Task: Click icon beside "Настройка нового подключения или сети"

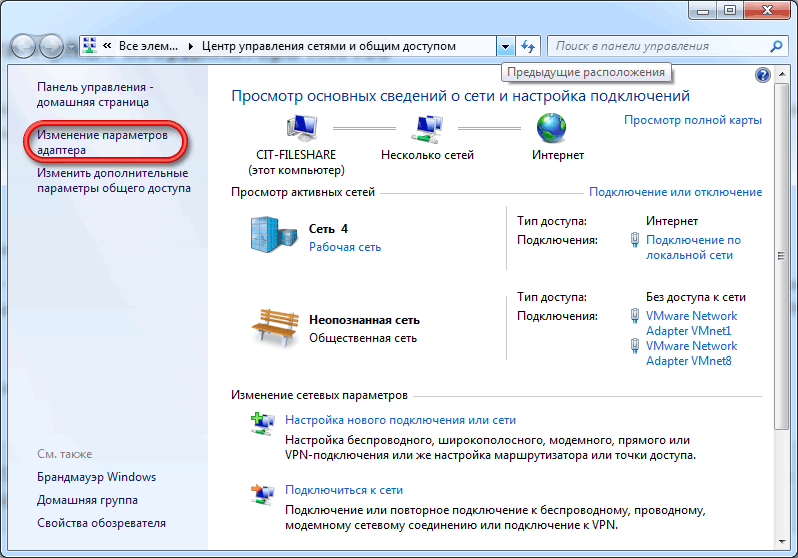Action: (263, 424)
